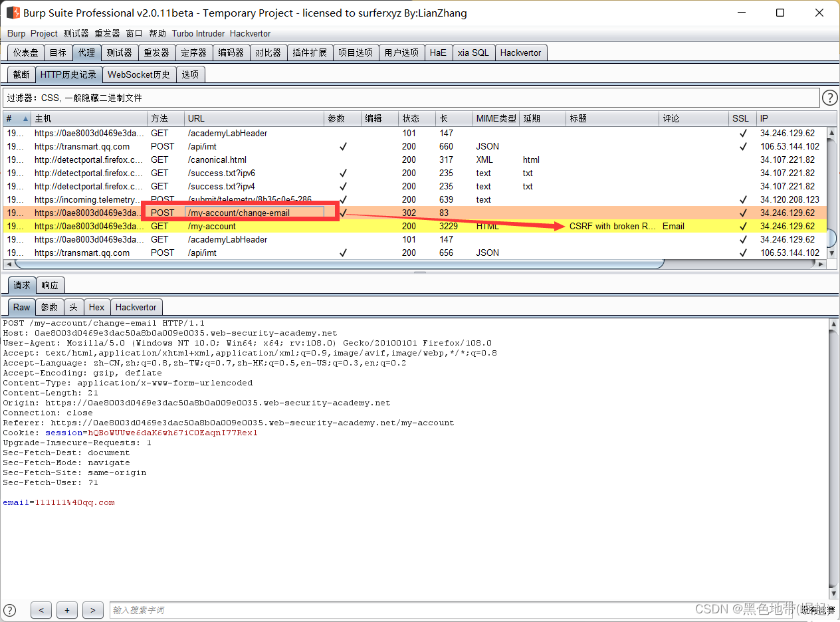The width and height of the screenshot is (840, 622).
Task: Open 测试器 in the menu bar
Action: tap(76, 33)
